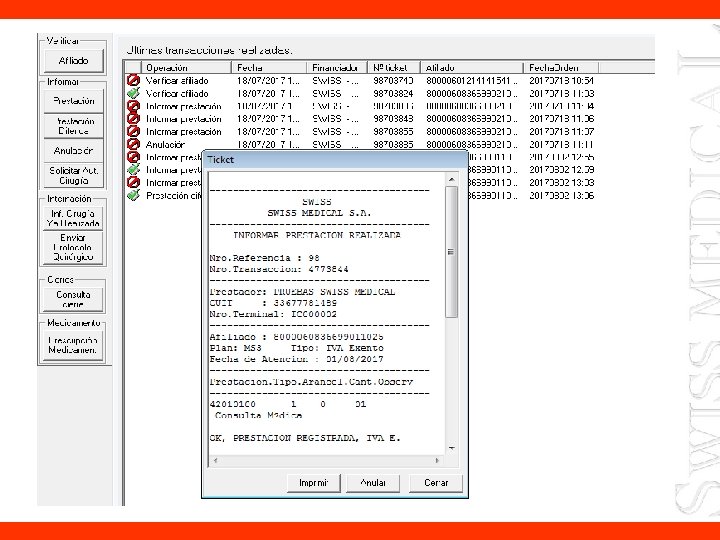Select ticket number 98703740 cell
720x540 pixels.
click(393, 81)
